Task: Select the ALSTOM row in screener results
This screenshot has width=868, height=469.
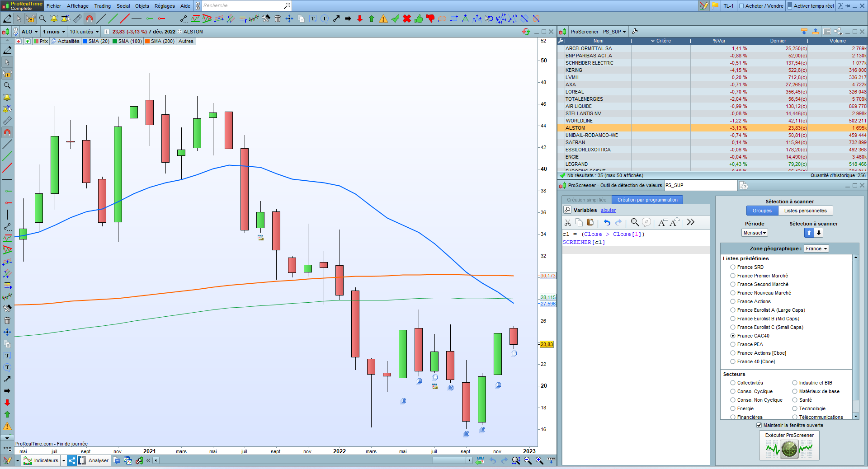Action: pyautogui.click(x=712, y=128)
